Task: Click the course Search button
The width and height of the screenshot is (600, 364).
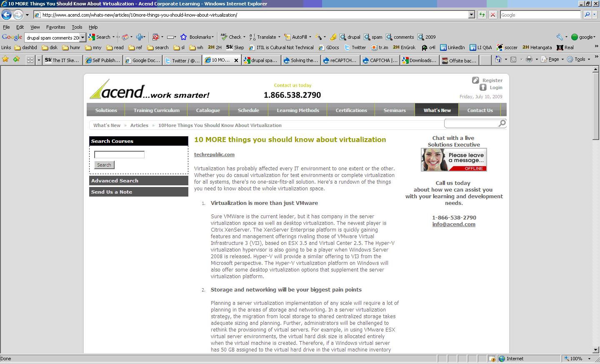Action: [x=104, y=165]
